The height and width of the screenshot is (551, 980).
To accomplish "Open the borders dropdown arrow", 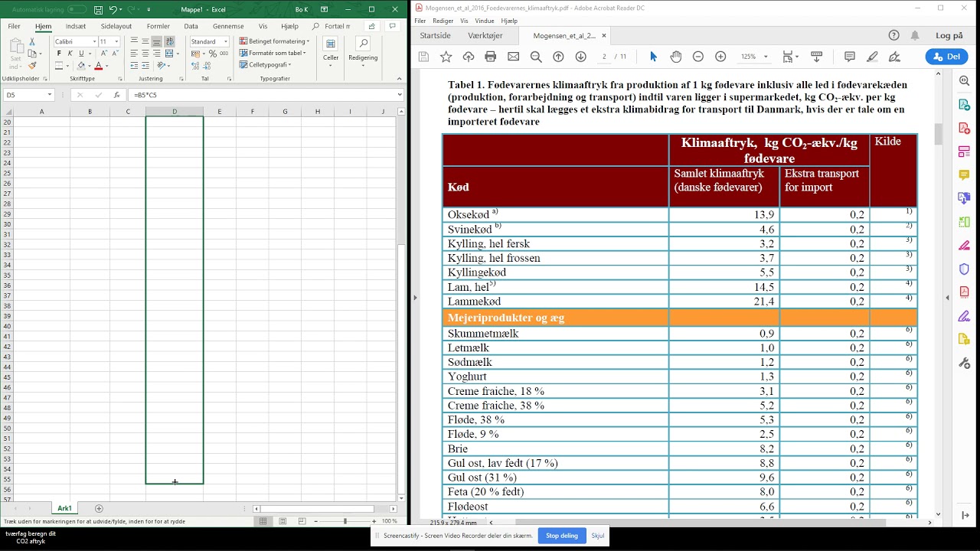I will [69, 66].
